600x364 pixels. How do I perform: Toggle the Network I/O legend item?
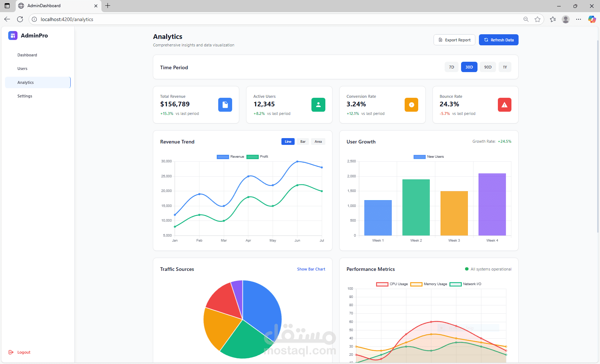pos(465,284)
